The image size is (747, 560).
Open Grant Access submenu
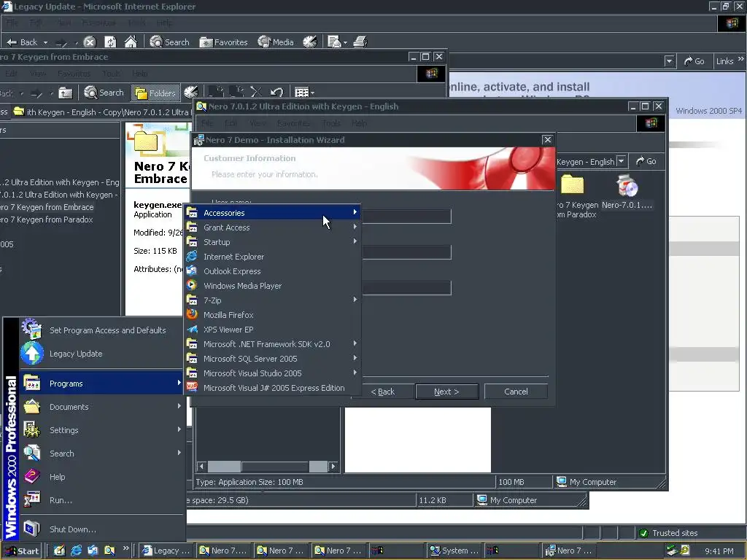click(272, 227)
